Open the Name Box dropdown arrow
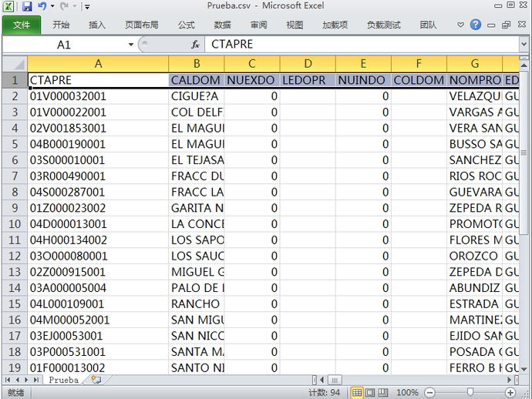Viewport: 532px width, 399px height. (131, 45)
